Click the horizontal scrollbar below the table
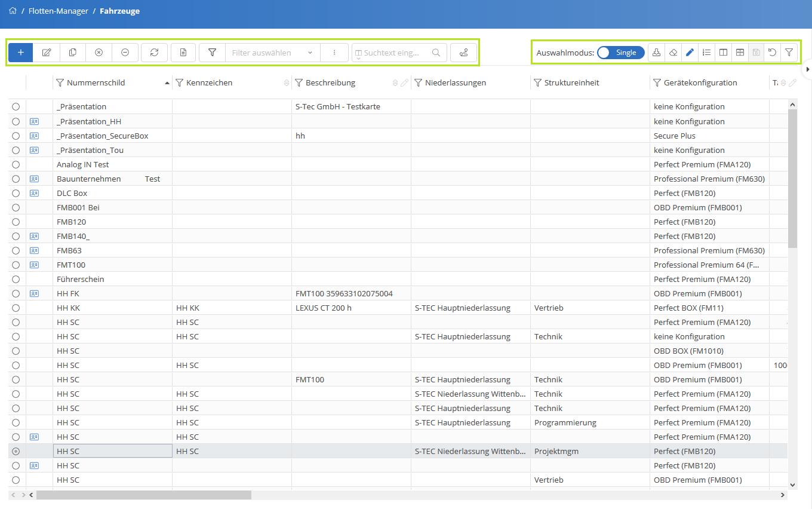This screenshot has width=812, height=509. [143, 495]
